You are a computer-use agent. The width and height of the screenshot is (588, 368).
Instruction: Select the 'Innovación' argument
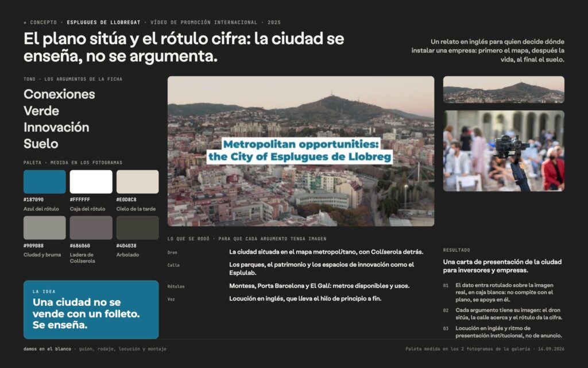pyautogui.click(x=56, y=127)
